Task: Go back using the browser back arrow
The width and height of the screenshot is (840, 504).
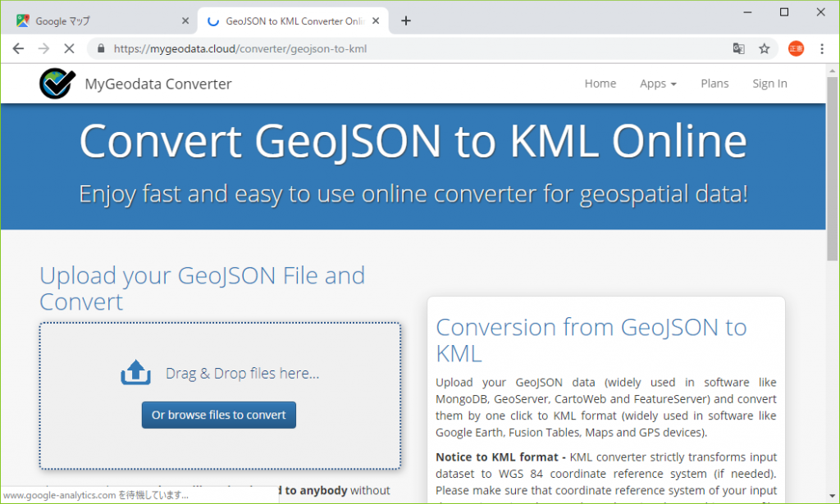Action: [x=18, y=48]
